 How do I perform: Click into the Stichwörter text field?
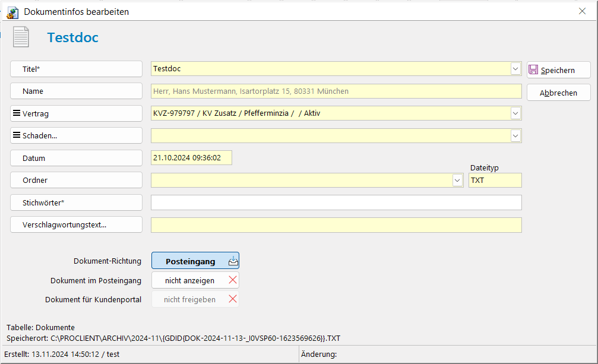click(x=336, y=202)
